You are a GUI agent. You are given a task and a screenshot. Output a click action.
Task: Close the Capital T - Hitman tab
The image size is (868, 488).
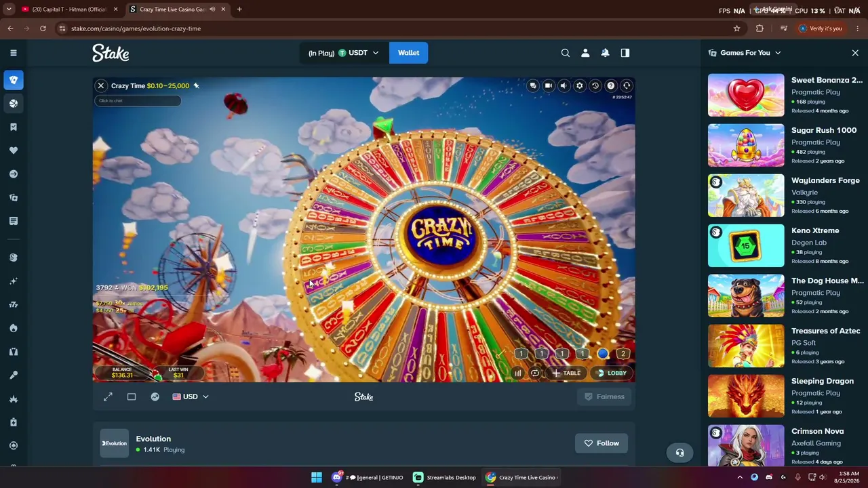point(115,9)
